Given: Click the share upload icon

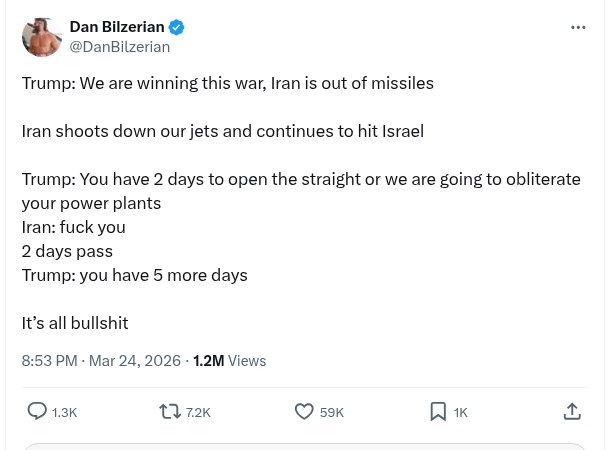Looking at the screenshot, I should click(x=572, y=411).
